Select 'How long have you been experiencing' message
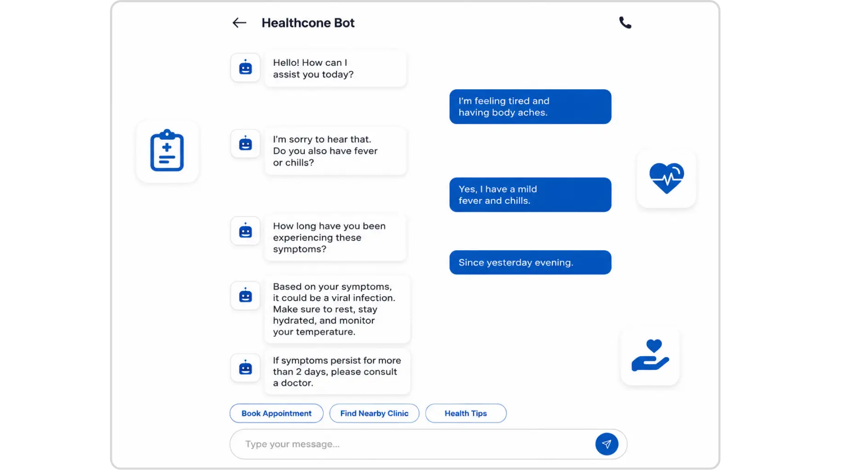The height and width of the screenshot is (471, 868). click(336, 237)
